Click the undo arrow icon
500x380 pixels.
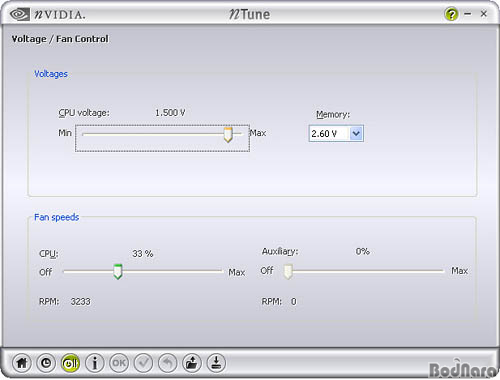(x=168, y=363)
